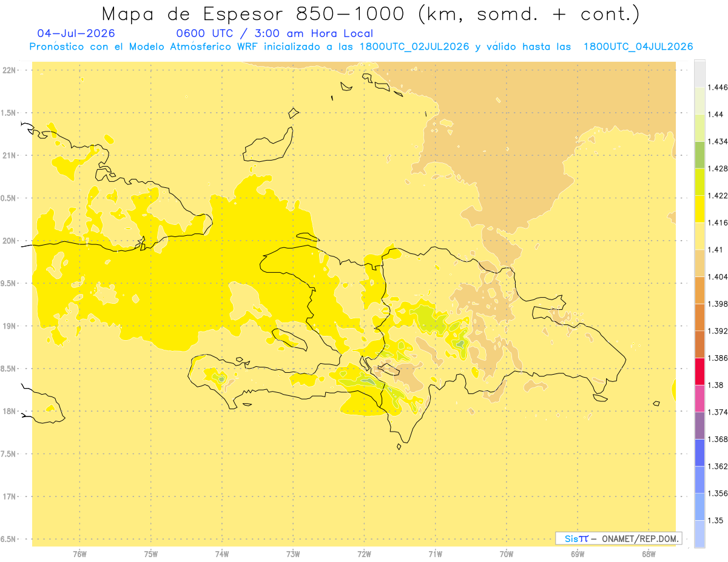
Task: Click the grey legend swatch above 1.446
Action: (x=699, y=73)
